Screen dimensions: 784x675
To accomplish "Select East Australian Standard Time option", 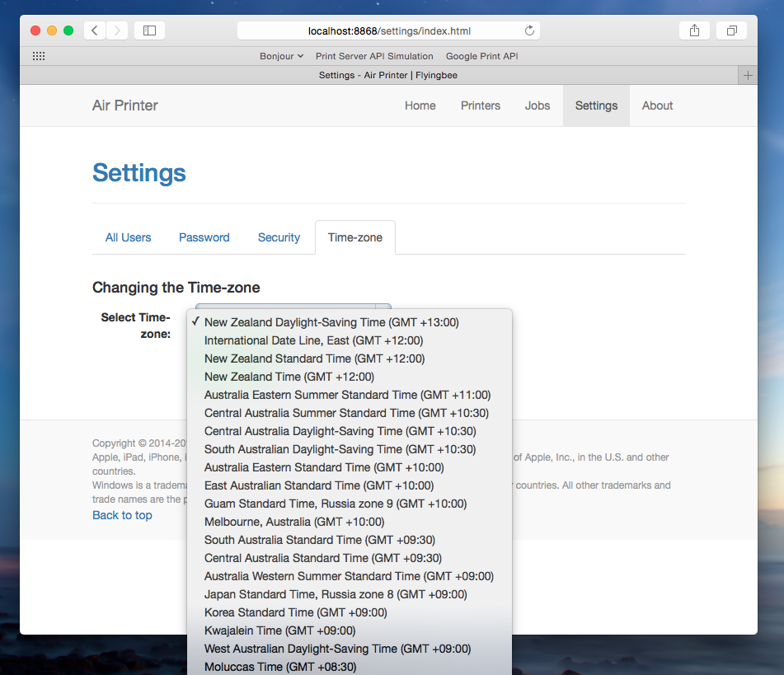I will (350, 485).
